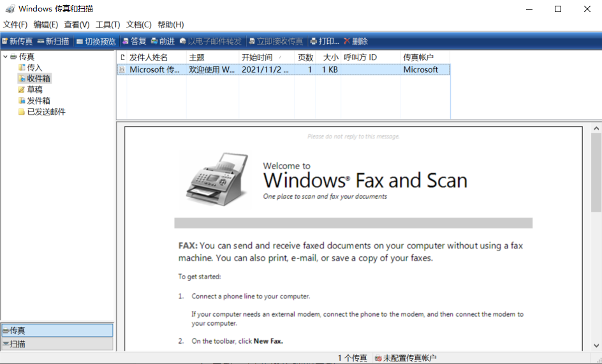Viewport: 602px width, 364px height.
Task: Forward the fax with 前进
Action: 163,41
